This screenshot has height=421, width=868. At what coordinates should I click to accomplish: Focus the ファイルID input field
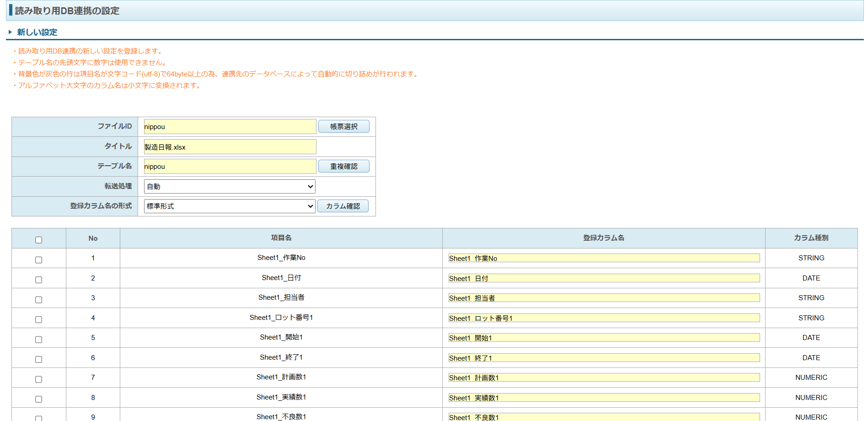click(230, 127)
